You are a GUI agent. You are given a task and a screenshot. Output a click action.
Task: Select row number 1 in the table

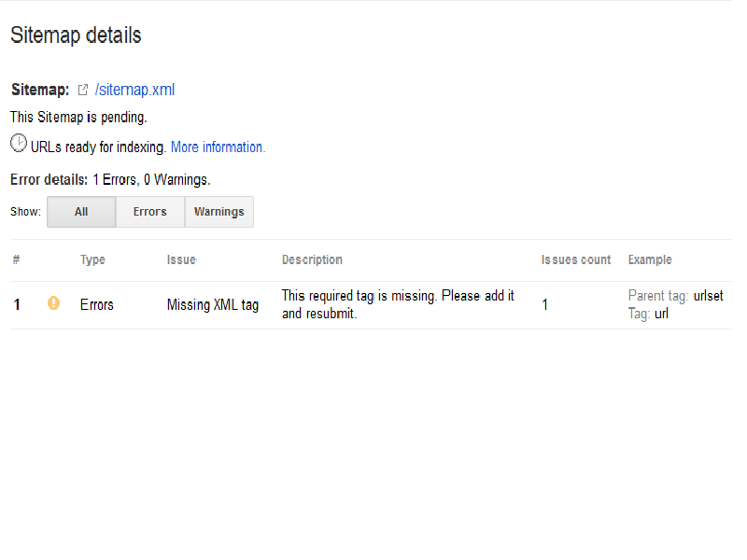tap(17, 304)
